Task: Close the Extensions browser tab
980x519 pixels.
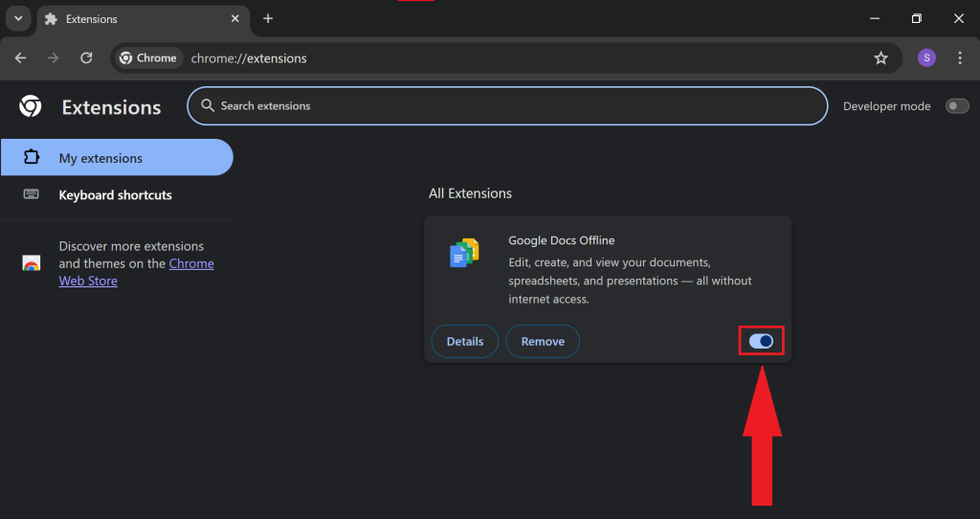Action: coord(234,19)
